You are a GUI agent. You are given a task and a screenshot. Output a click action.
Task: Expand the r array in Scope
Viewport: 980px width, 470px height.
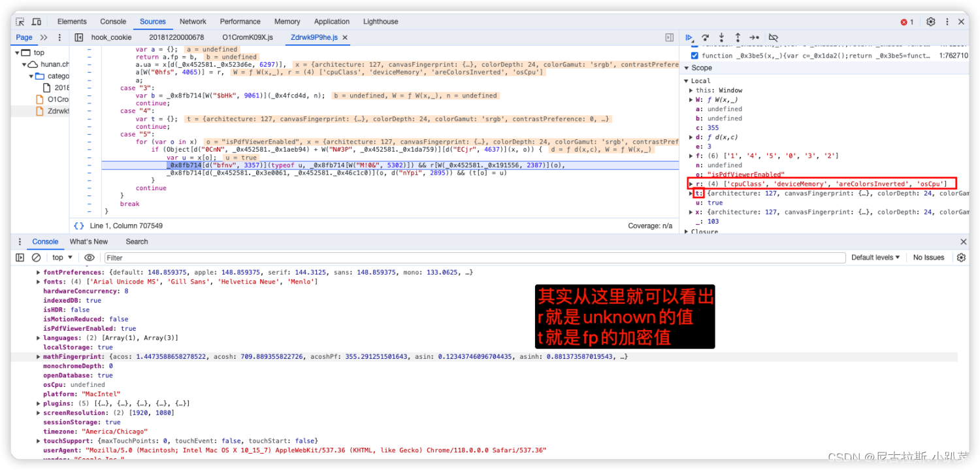click(691, 184)
